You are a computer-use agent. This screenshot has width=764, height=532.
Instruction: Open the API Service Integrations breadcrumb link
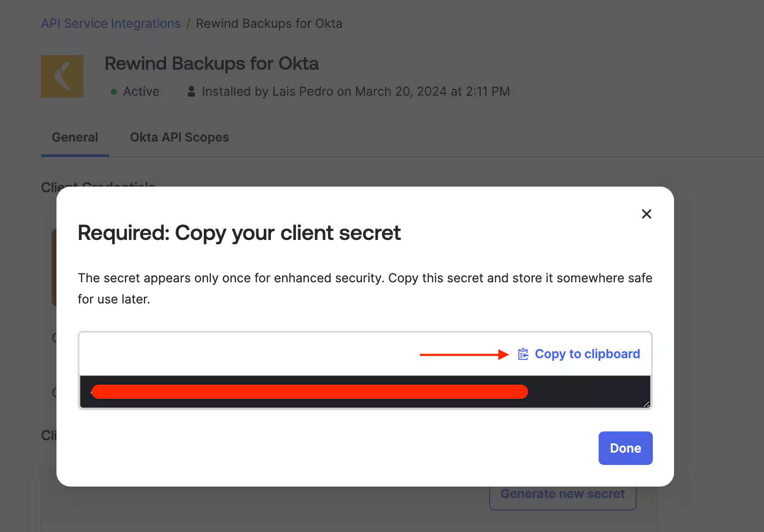(x=111, y=23)
